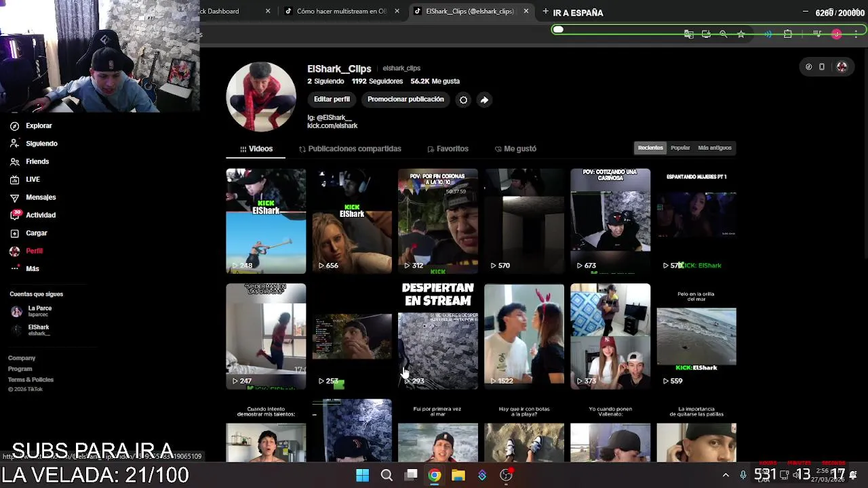The image size is (868, 488).
Task: Open the kick.com/elshark bio link
Action: click(x=332, y=125)
